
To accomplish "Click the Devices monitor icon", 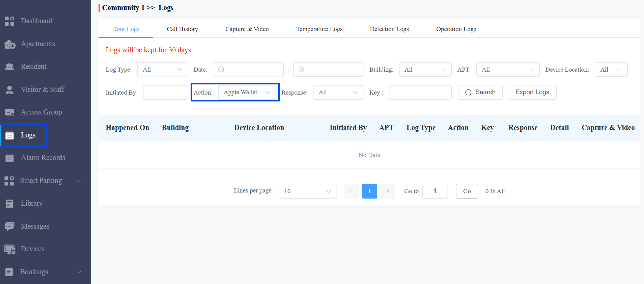I will coord(10,249).
